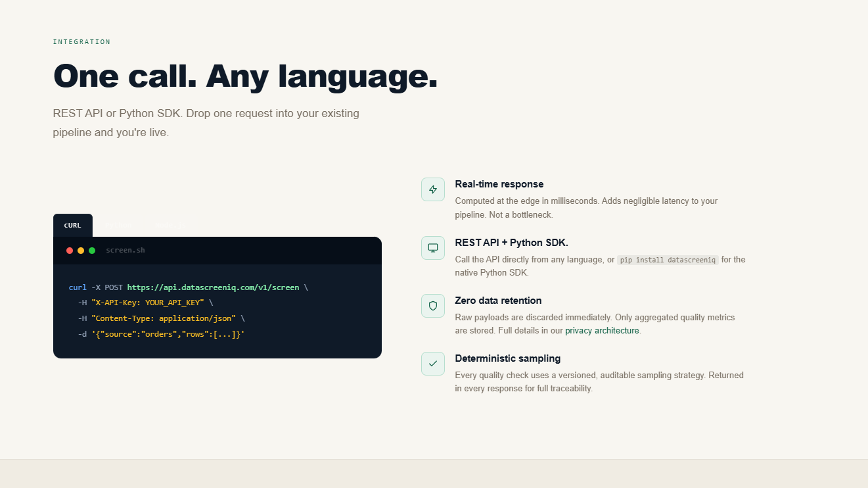868x488 pixels.
Task: Click the One call. Any language. headline
Action: click(245, 76)
